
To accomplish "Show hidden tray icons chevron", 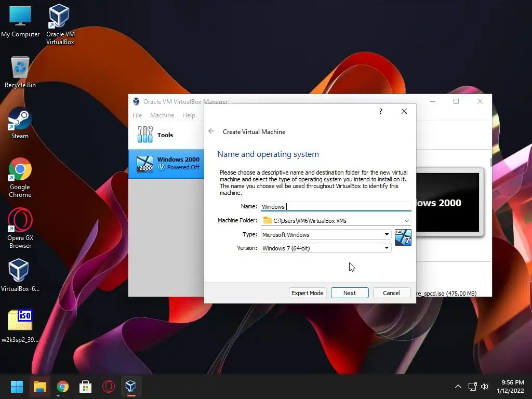I will [x=458, y=387].
